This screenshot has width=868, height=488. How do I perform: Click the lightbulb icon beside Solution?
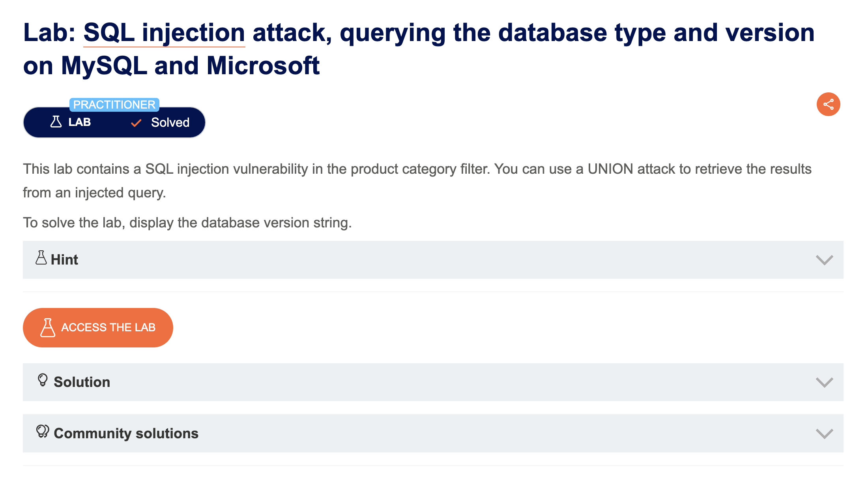(43, 380)
